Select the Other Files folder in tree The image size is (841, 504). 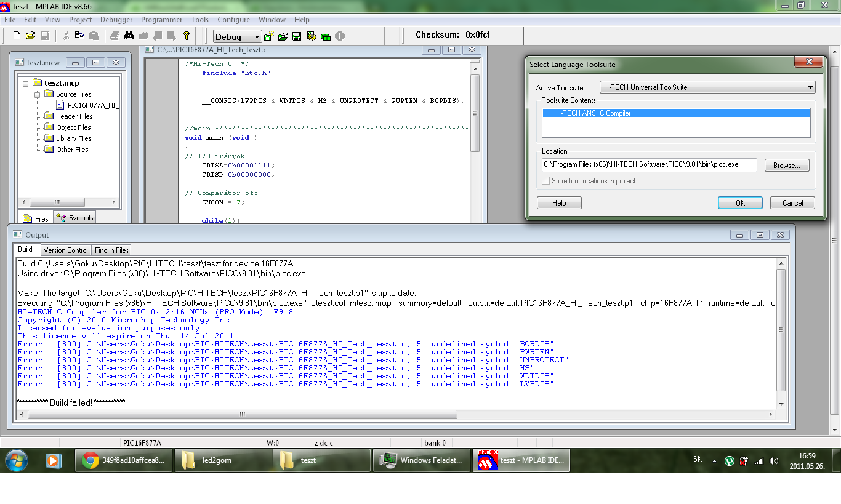point(72,150)
